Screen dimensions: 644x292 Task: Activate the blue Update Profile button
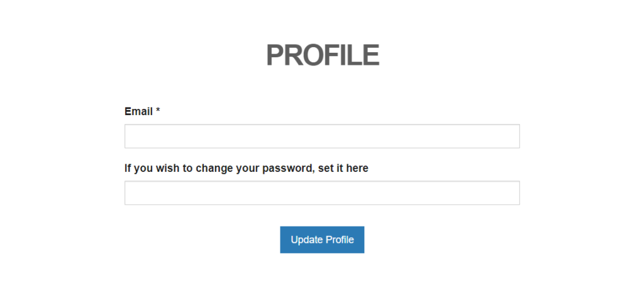[322, 240]
